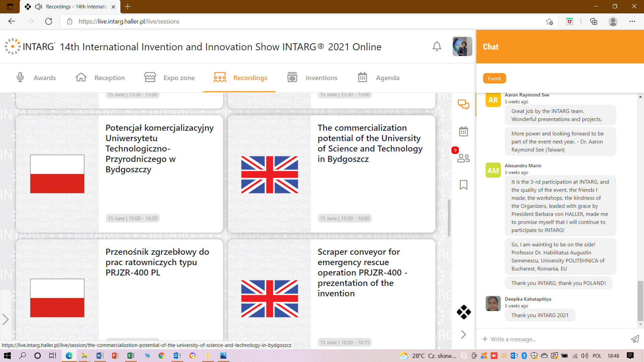This screenshot has height=362, width=644.
Task: Mute the tab audio speaker icon
Action: [39, 6]
